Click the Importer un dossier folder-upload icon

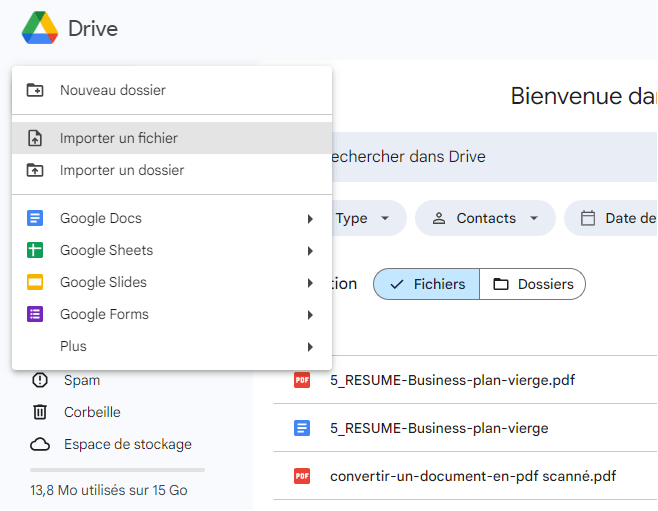coord(35,170)
